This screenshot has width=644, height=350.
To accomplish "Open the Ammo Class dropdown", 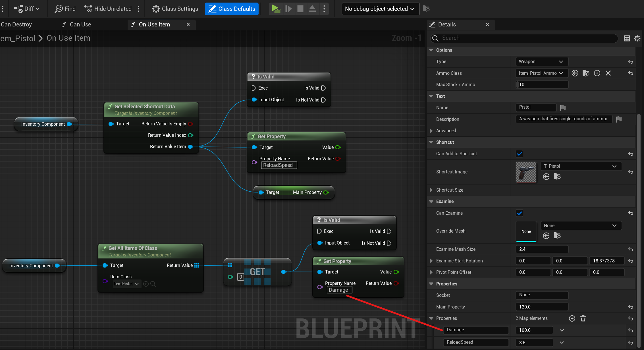I will pyautogui.click(x=542, y=73).
